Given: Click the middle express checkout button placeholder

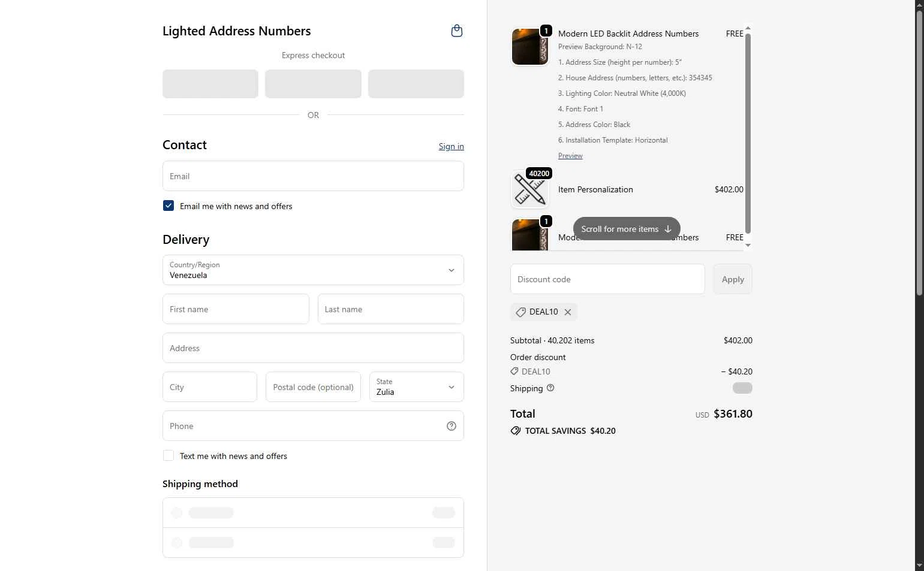Looking at the screenshot, I should tap(313, 84).
